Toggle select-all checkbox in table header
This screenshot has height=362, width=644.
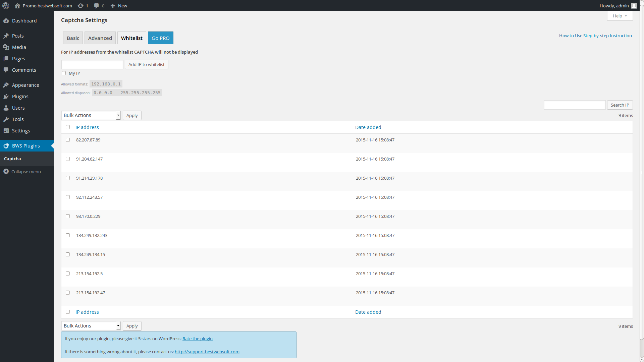[68, 127]
